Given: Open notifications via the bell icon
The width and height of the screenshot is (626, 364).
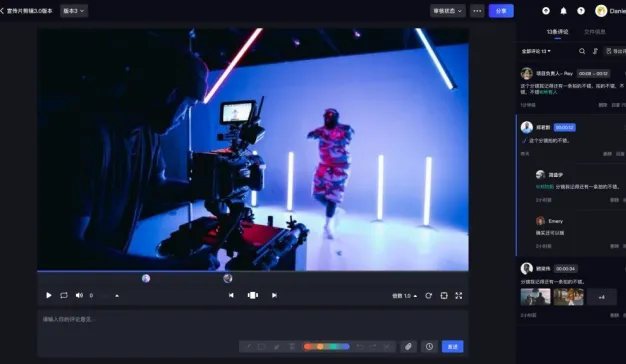Looking at the screenshot, I should pyautogui.click(x=563, y=11).
